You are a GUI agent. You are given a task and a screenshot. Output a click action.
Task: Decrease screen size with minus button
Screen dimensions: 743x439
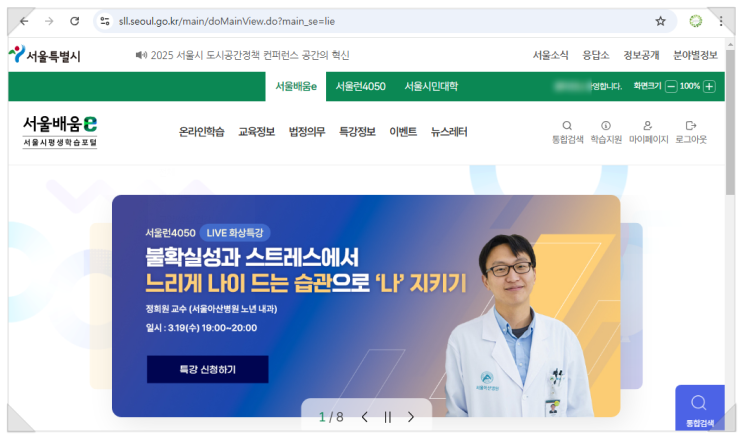(671, 86)
